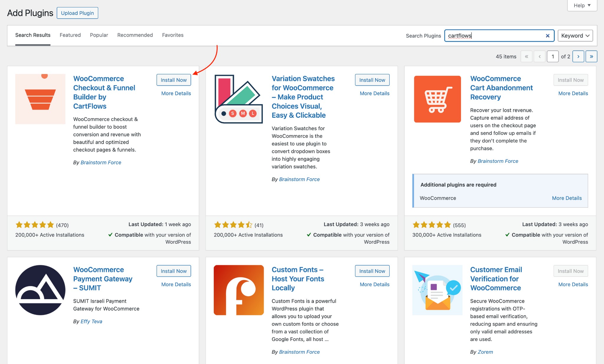Click the Customer Email Verification plugin icon
Screen dimensions: 604x364
click(437, 290)
